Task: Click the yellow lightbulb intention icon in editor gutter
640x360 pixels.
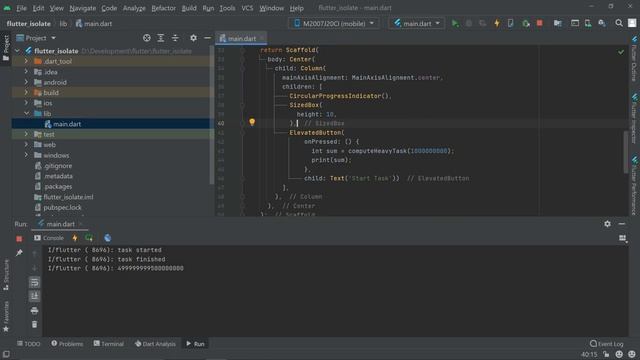Action: point(252,122)
